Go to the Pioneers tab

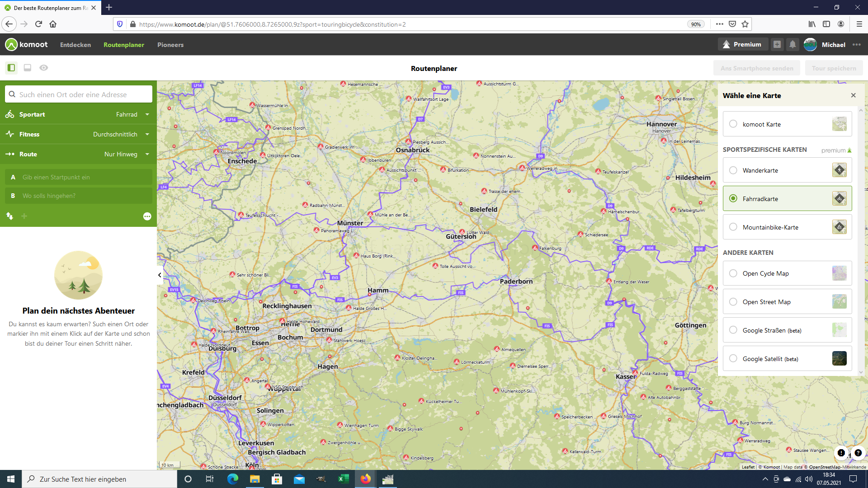(x=170, y=45)
